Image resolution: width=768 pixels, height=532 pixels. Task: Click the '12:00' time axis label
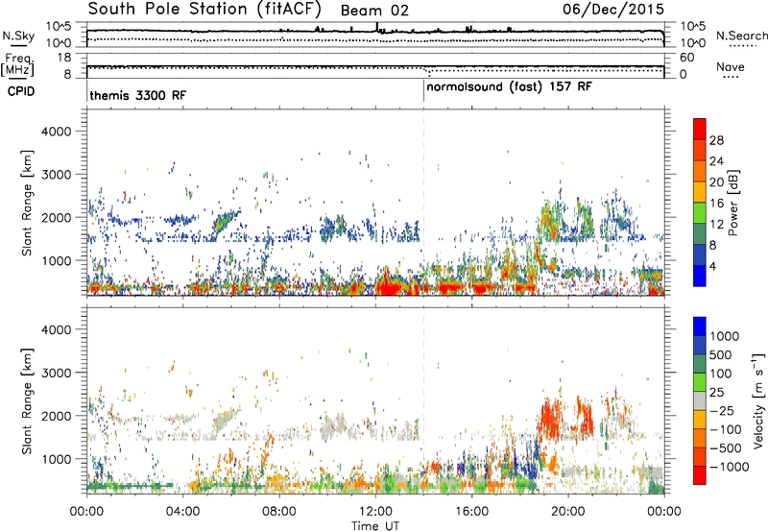(375, 512)
